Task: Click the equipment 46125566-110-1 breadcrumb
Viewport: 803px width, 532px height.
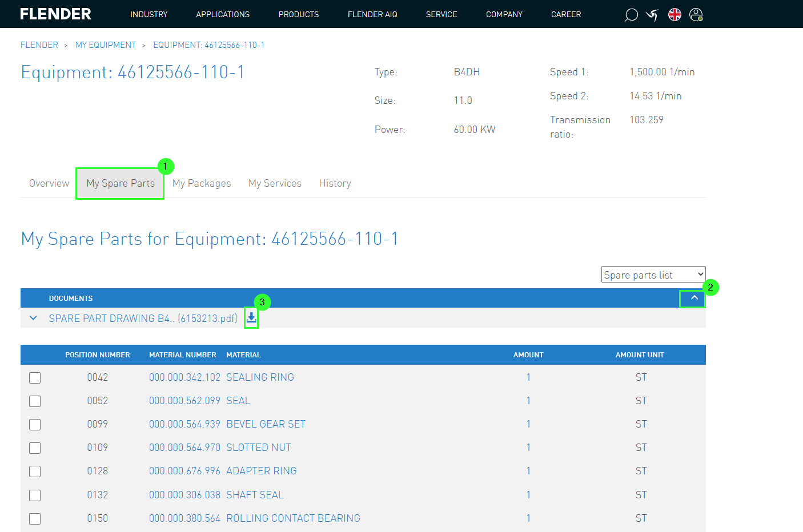Action: (x=209, y=45)
